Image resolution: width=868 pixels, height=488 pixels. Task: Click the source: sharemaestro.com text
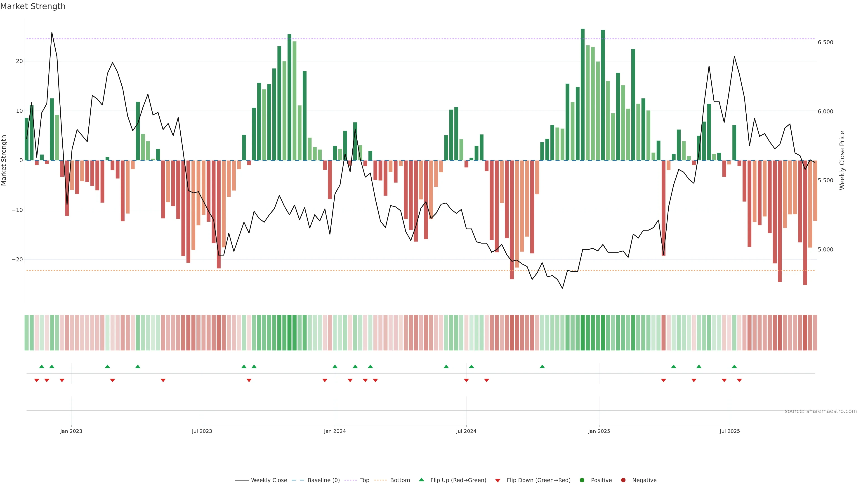click(821, 411)
